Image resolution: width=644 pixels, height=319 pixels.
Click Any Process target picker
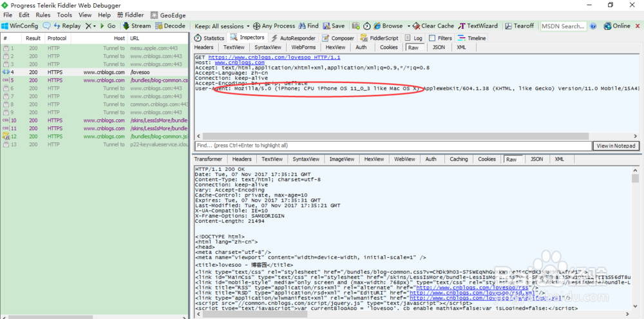[274, 26]
